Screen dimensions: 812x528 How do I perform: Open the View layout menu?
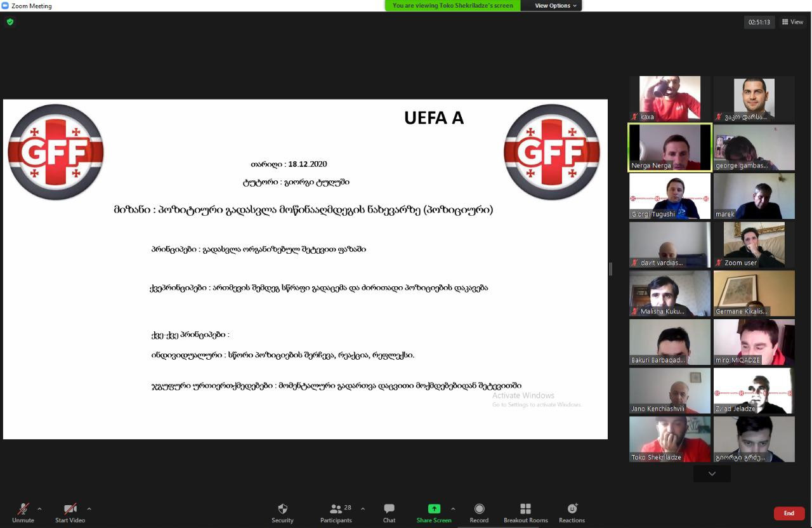click(x=792, y=22)
